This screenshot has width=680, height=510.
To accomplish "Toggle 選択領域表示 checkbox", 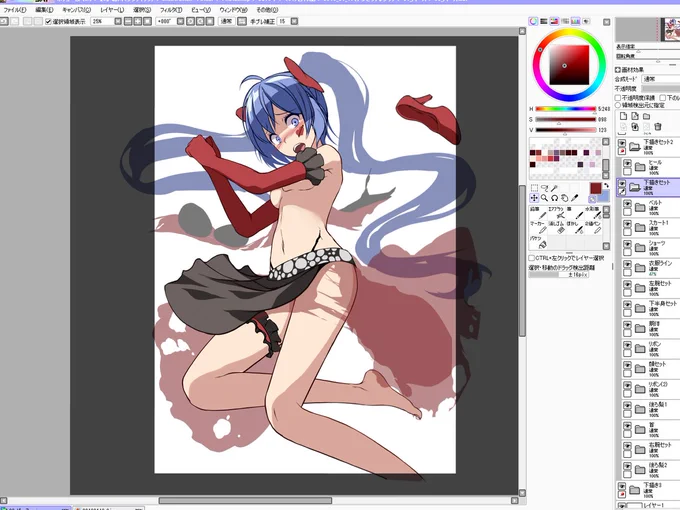I will (49, 21).
